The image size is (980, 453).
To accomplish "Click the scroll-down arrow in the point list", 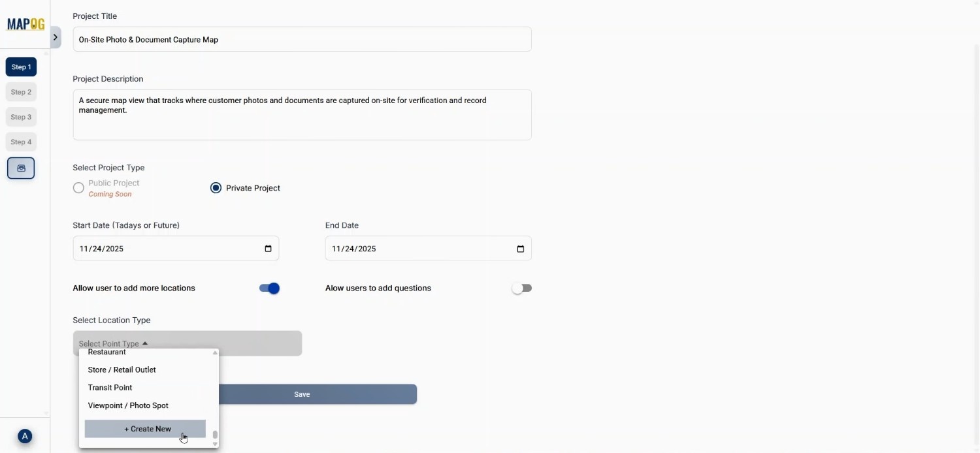I will click(215, 444).
